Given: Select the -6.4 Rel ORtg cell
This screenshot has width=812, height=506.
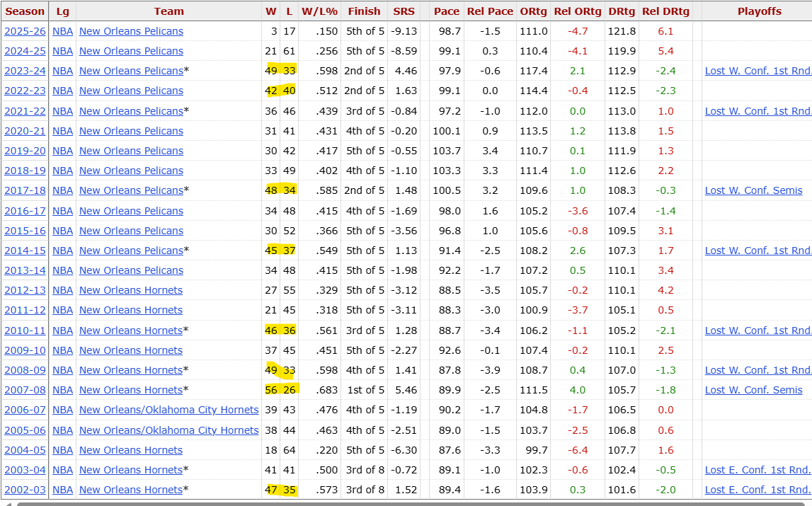Looking at the screenshot, I should (578, 450).
